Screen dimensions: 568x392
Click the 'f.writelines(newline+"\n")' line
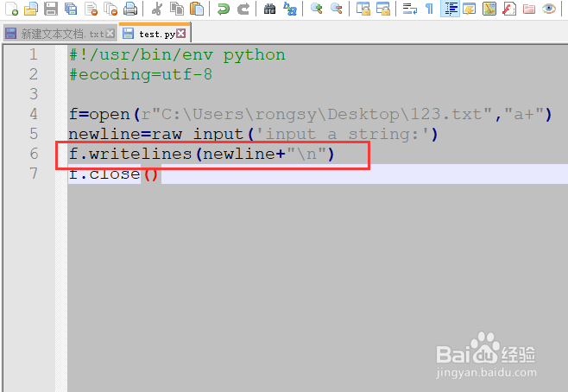coord(201,155)
